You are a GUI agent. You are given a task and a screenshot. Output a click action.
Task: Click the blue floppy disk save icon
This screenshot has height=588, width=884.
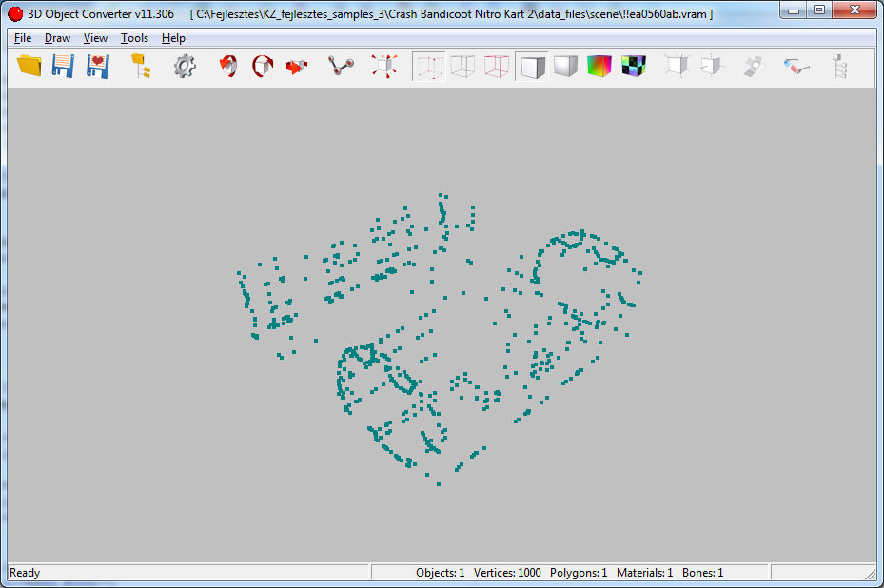coord(63,66)
